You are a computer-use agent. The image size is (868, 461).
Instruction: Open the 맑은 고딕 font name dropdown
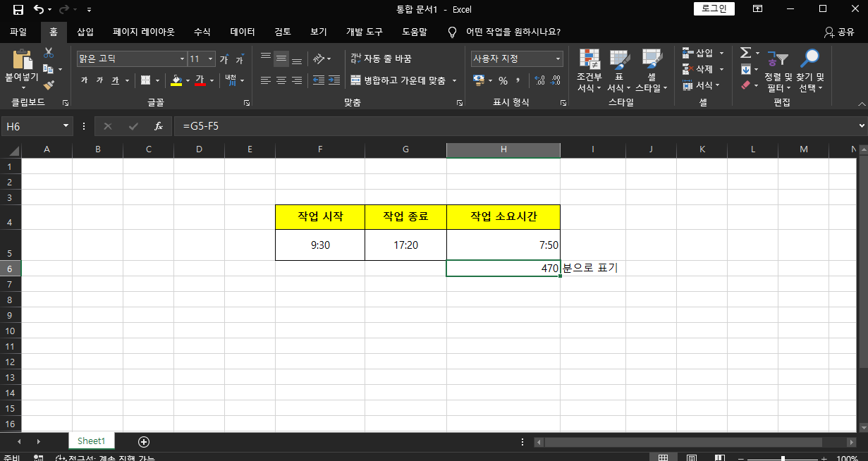point(183,59)
